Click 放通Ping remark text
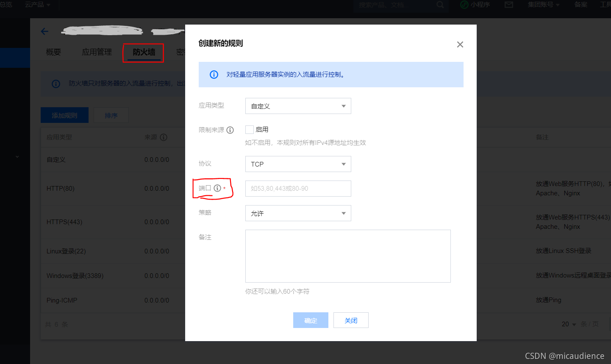The width and height of the screenshot is (611, 364). [x=549, y=300]
